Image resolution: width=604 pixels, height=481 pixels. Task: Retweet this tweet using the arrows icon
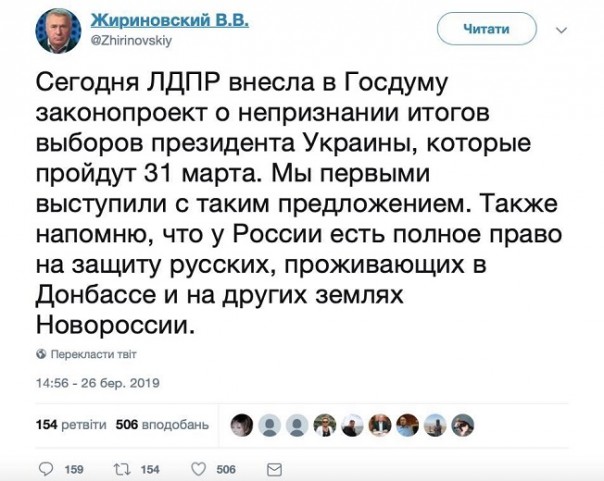[123, 468]
